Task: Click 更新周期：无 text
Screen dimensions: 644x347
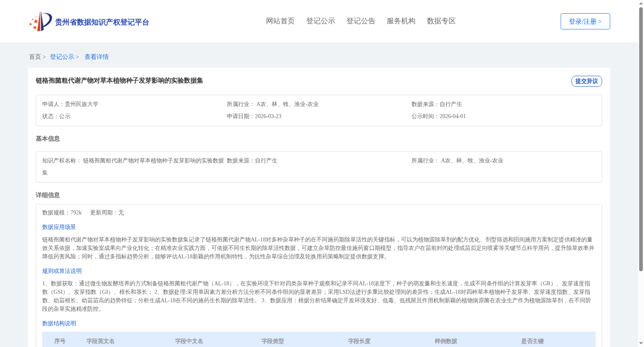Action: coord(107,212)
